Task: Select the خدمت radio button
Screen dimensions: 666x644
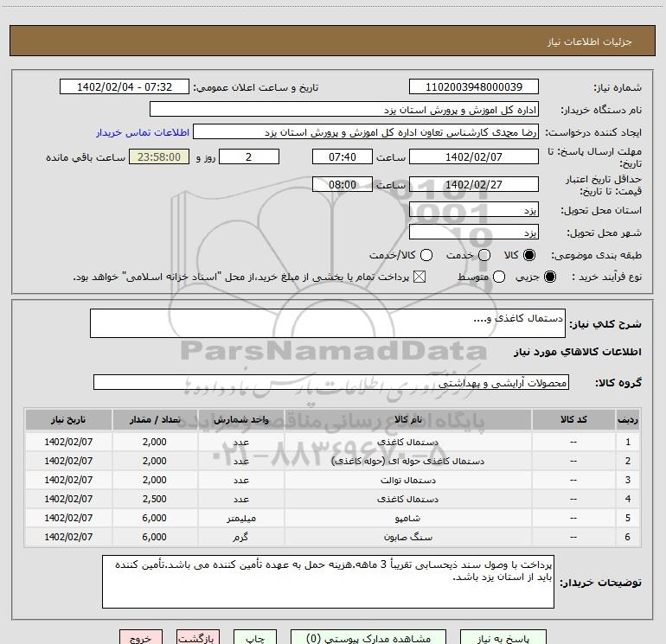Action: pos(484,255)
